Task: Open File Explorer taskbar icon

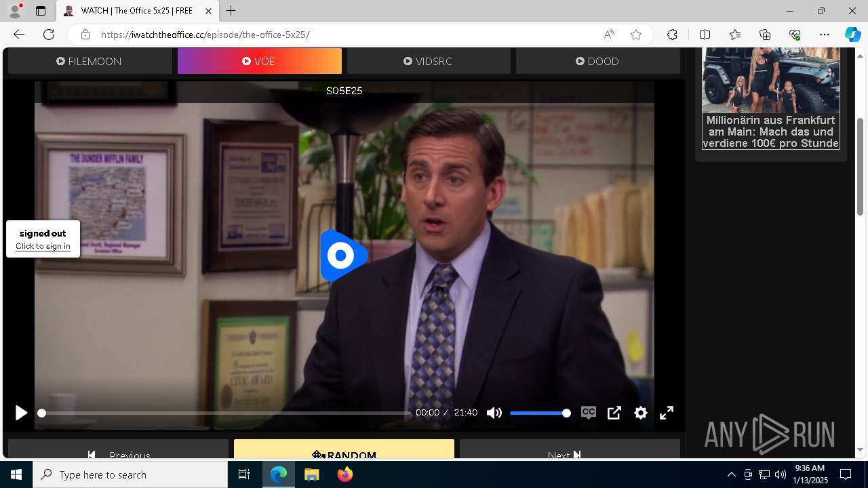Action: click(312, 474)
